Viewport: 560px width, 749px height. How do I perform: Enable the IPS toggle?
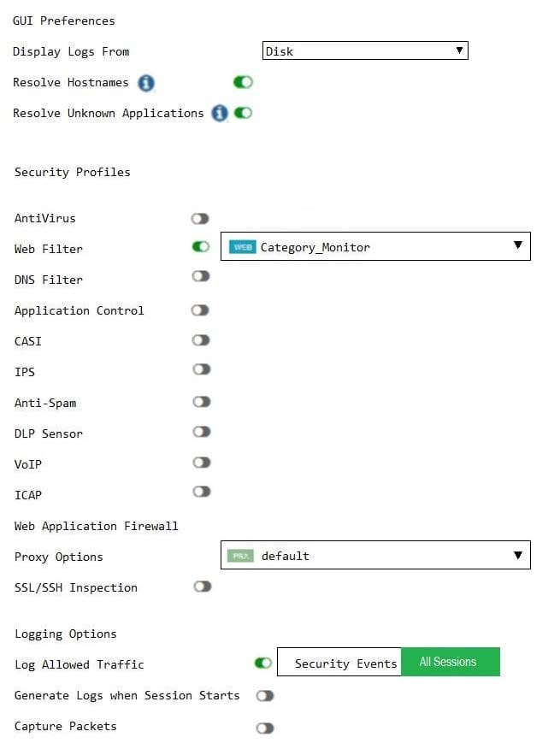tap(202, 369)
